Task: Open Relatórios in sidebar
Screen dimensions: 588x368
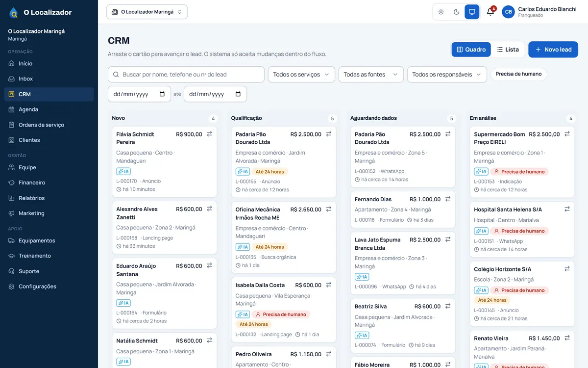Action: point(49,198)
